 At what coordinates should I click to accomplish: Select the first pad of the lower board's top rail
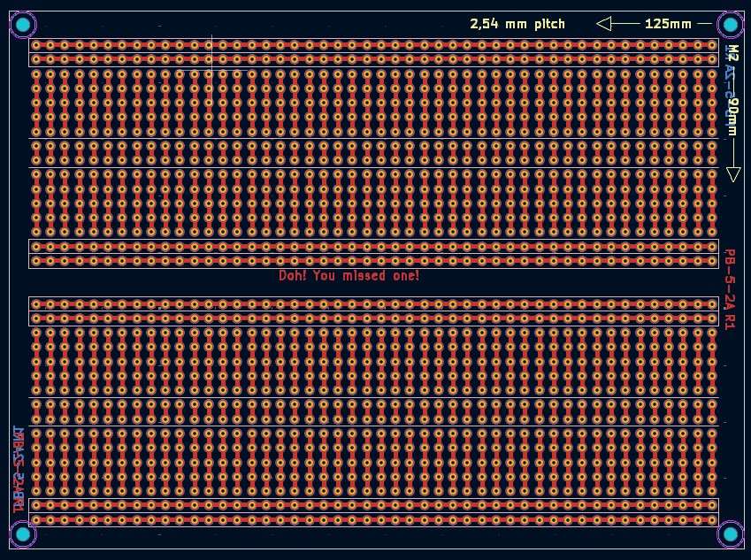(x=36, y=303)
